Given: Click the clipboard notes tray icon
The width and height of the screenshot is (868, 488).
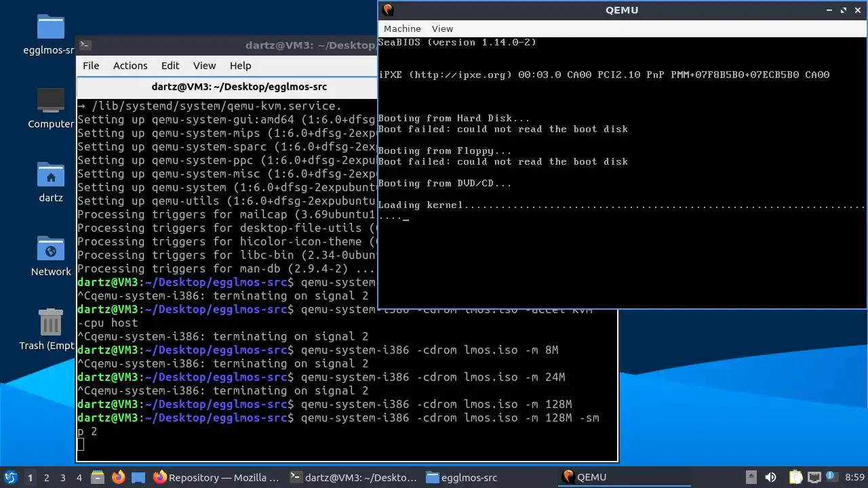Looking at the screenshot, I should pos(795,477).
